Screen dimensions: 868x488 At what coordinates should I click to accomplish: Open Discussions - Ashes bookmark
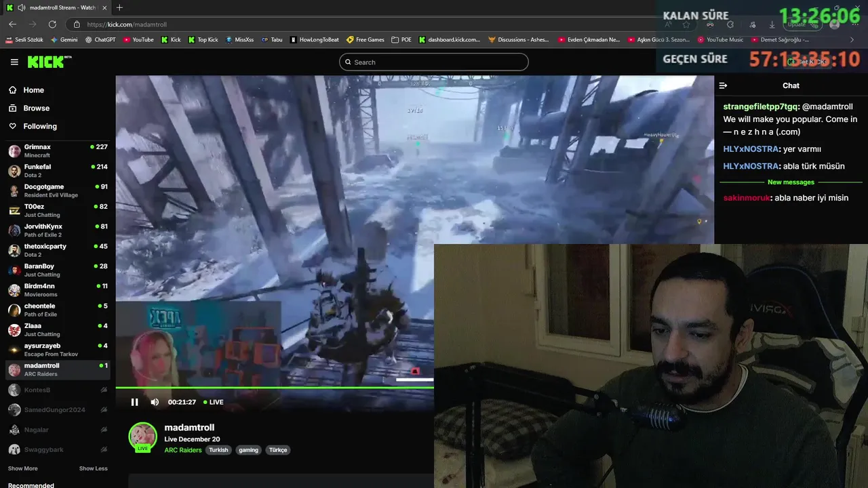click(x=519, y=40)
